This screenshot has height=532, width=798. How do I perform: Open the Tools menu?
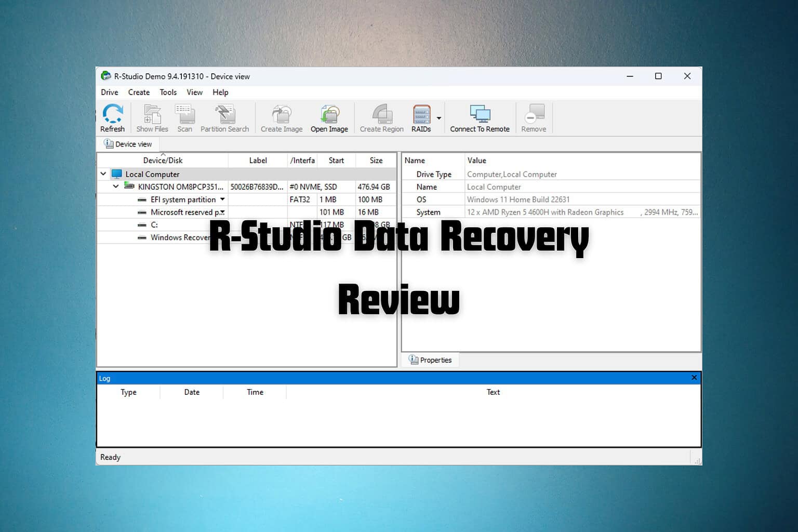tap(168, 92)
